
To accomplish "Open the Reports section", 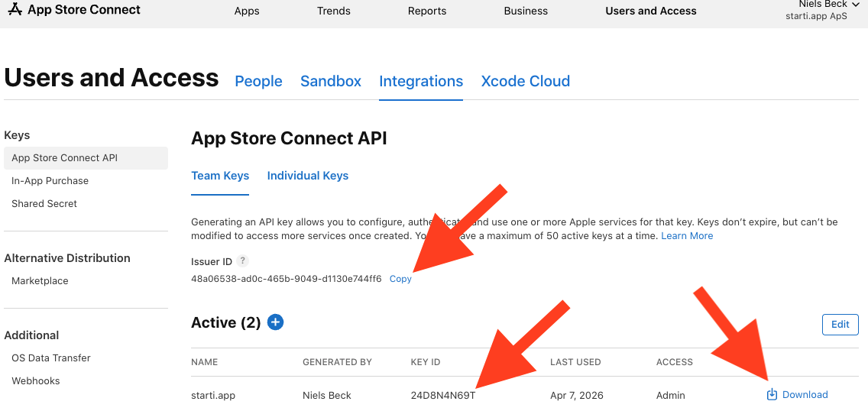I will pos(427,11).
